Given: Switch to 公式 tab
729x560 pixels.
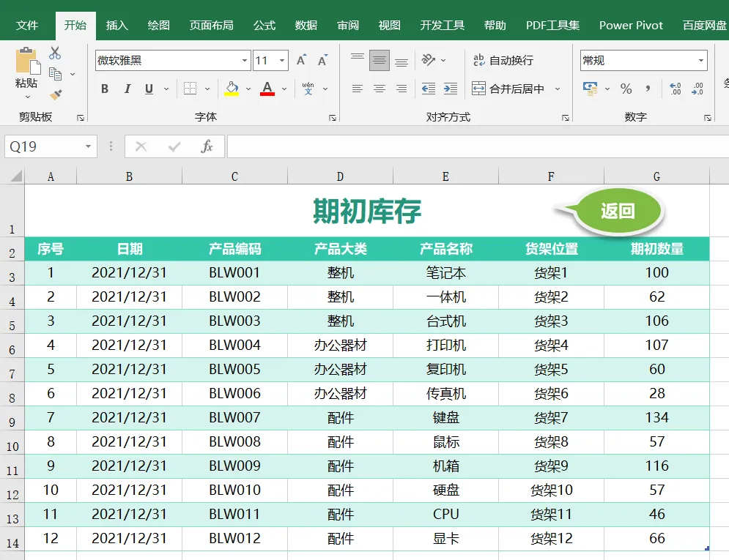Looking at the screenshot, I should [x=264, y=26].
